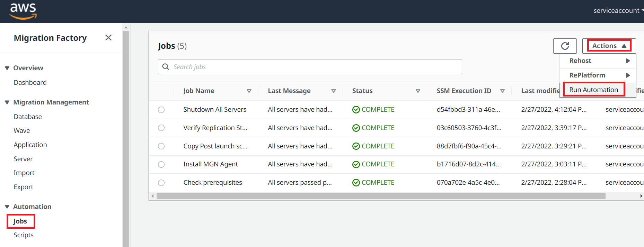Click the 2/27/2022, 2:28:04 P... timestamp
This screenshot has width=644, height=247.
554,182
